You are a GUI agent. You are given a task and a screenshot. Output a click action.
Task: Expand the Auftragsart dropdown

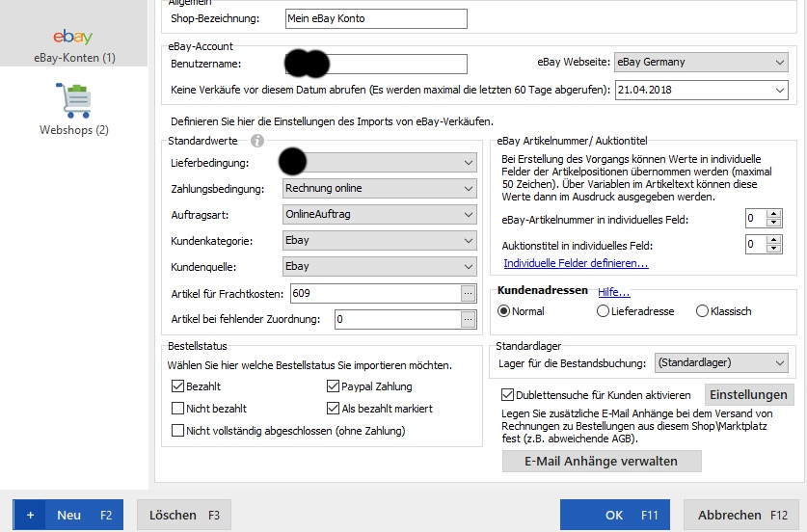(379, 214)
